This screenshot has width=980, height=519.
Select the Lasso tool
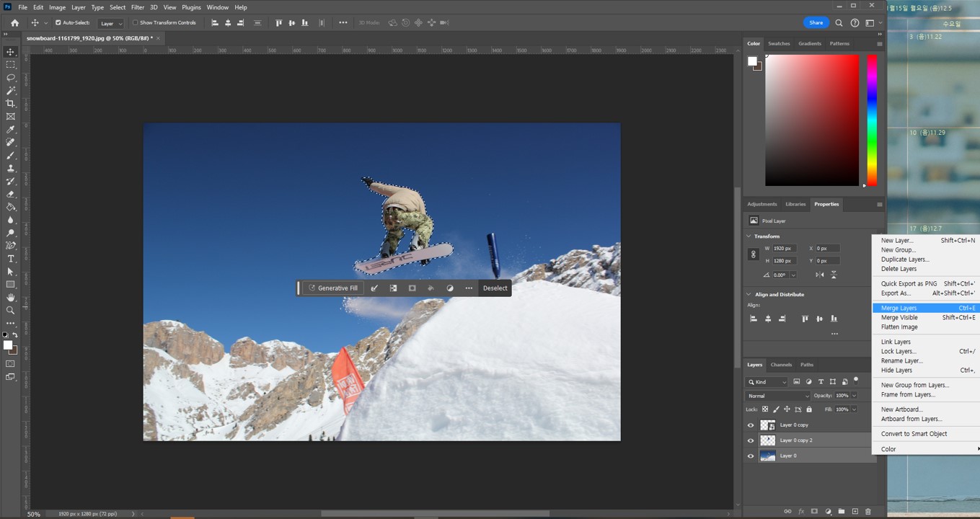coord(11,78)
